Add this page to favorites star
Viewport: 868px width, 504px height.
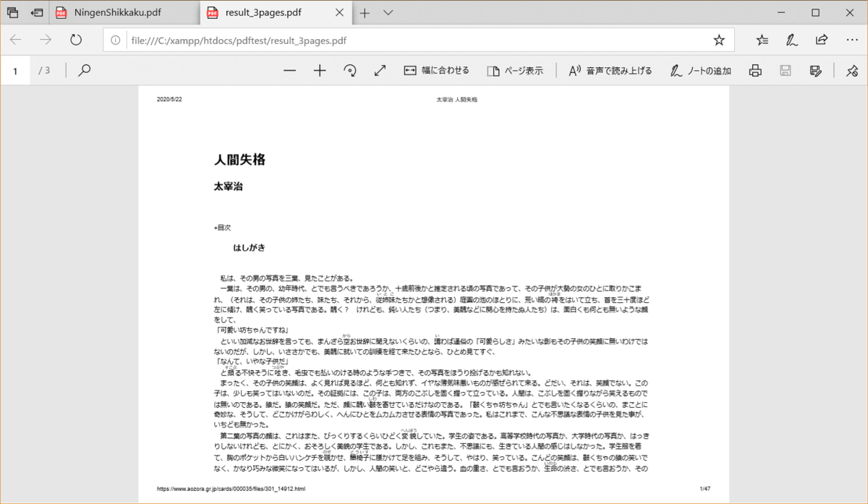pos(719,40)
